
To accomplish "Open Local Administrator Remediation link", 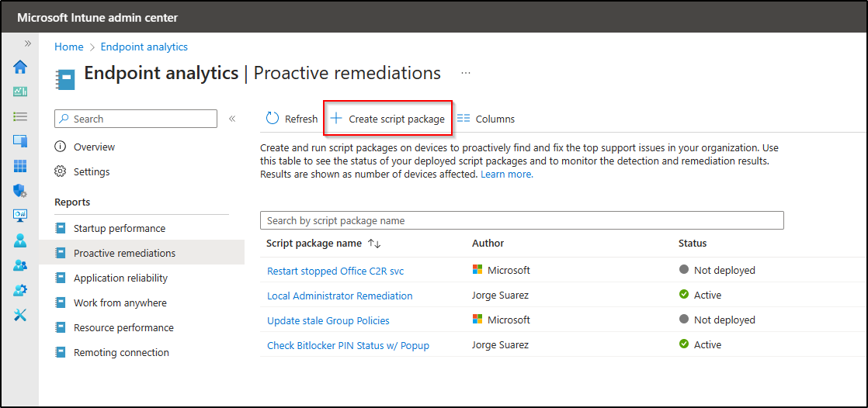I will click(x=339, y=296).
